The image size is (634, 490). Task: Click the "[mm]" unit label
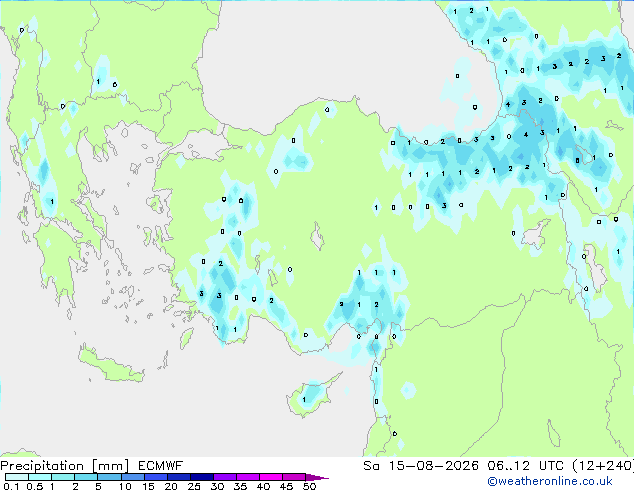coord(110,466)
